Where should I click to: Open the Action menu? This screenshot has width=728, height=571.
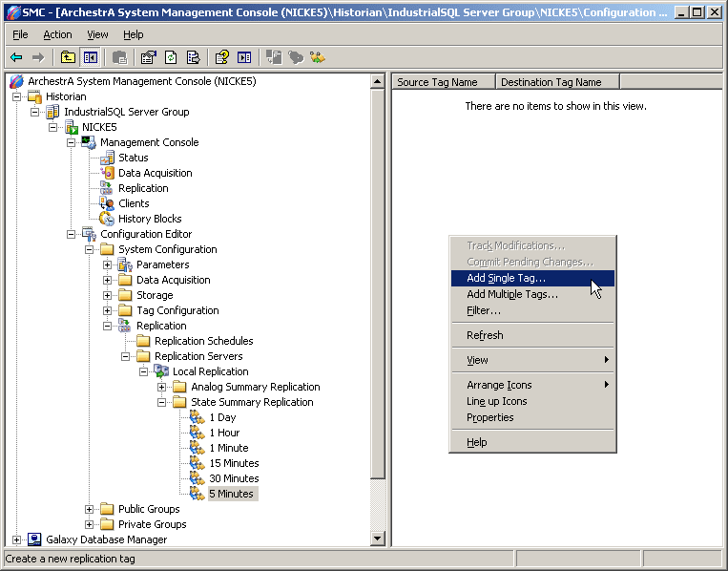[x=57, y=34]
